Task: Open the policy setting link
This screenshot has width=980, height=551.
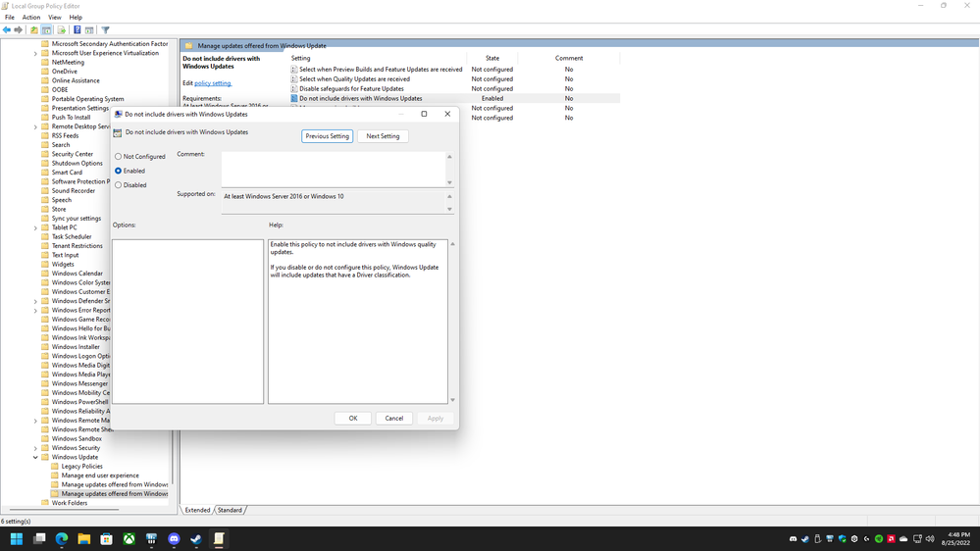Action: point(213,83)
